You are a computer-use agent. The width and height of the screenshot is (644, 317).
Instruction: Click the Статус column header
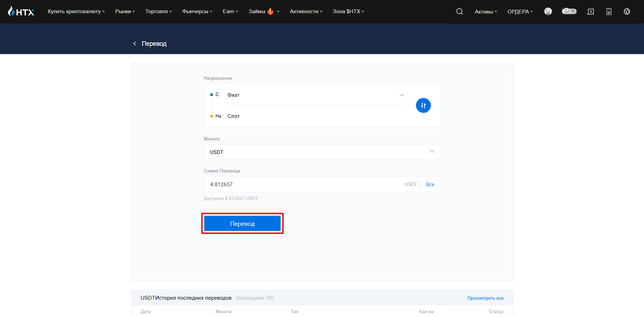(496, 312)
